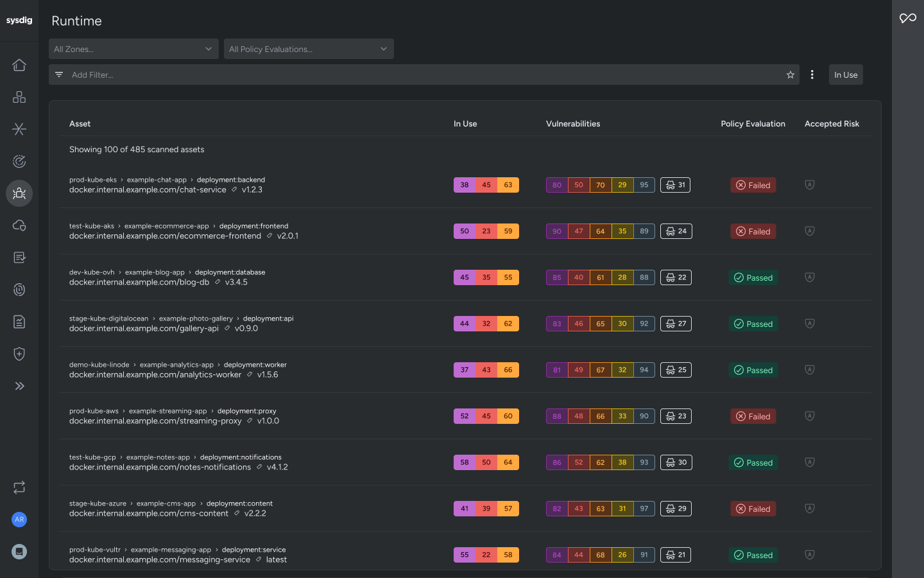Image resolution: width=924 pixels, height=578 pixels.
Task: Click the sysdig logo in the top left
Action: coord(19,20)
